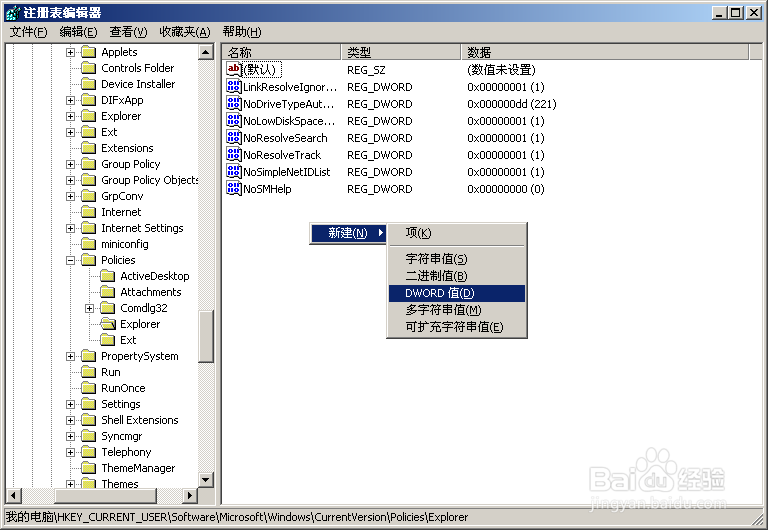Expand the PropertySystem tree node
Screen dimensions: 768x530
tap(71, 357)
